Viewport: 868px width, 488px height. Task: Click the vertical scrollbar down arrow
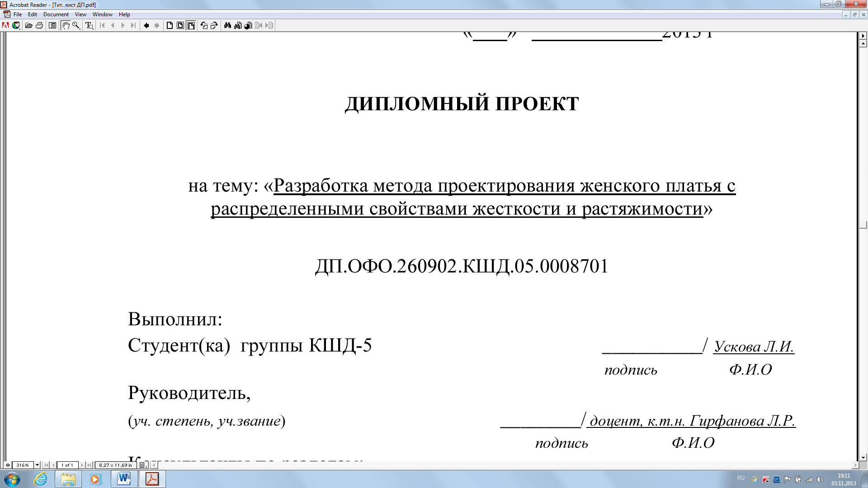click(863, 457)
